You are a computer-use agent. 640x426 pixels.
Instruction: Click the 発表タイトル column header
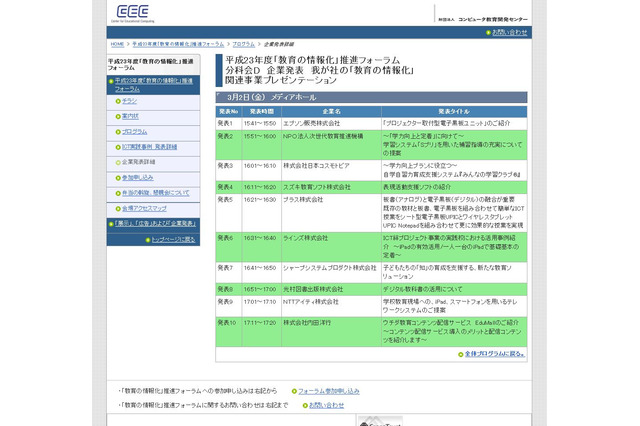454,111
